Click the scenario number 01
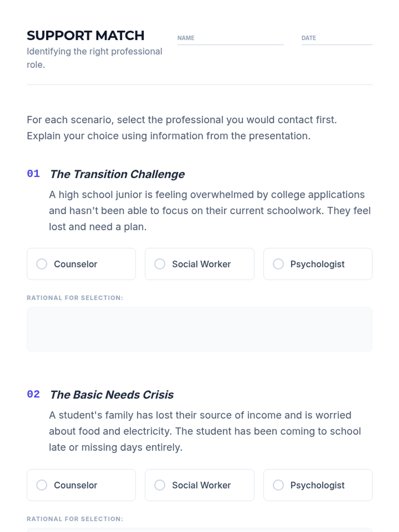Viewport: 399px width, 532px height. pyautogui.click(x=33, y=174)
